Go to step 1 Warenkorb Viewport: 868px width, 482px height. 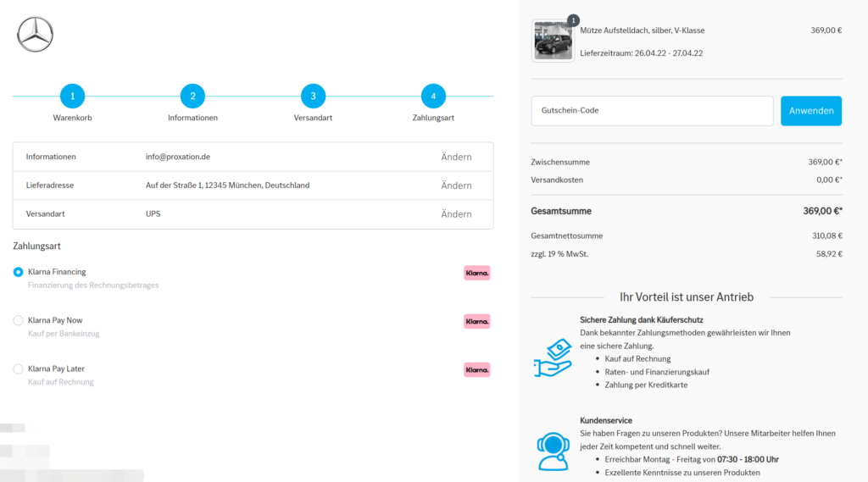click(73, 97)
